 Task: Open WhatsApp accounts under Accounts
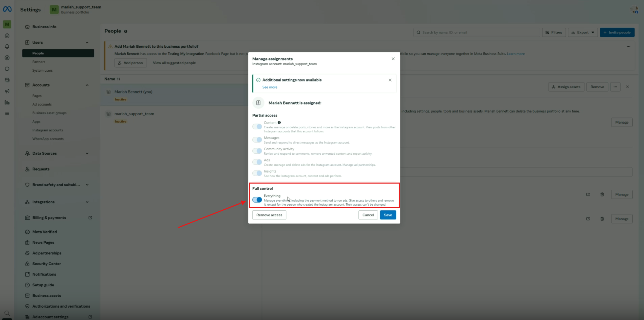coord(48,139)
